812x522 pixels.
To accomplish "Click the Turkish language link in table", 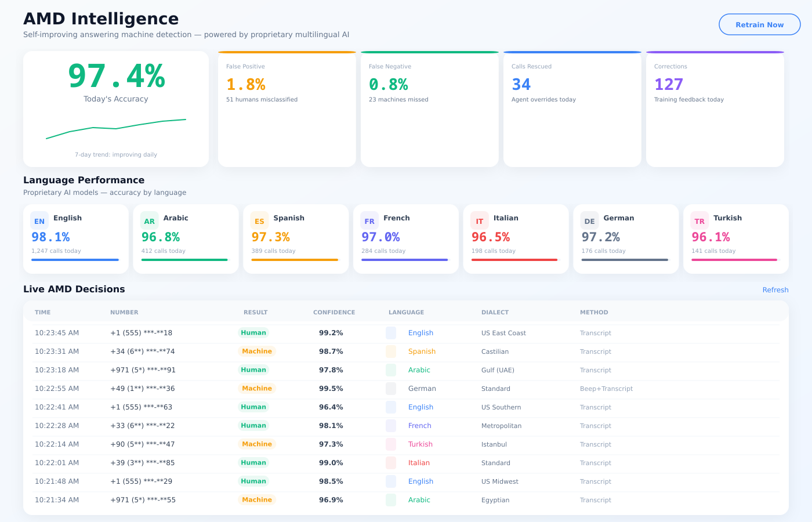I will click(420, 444).
